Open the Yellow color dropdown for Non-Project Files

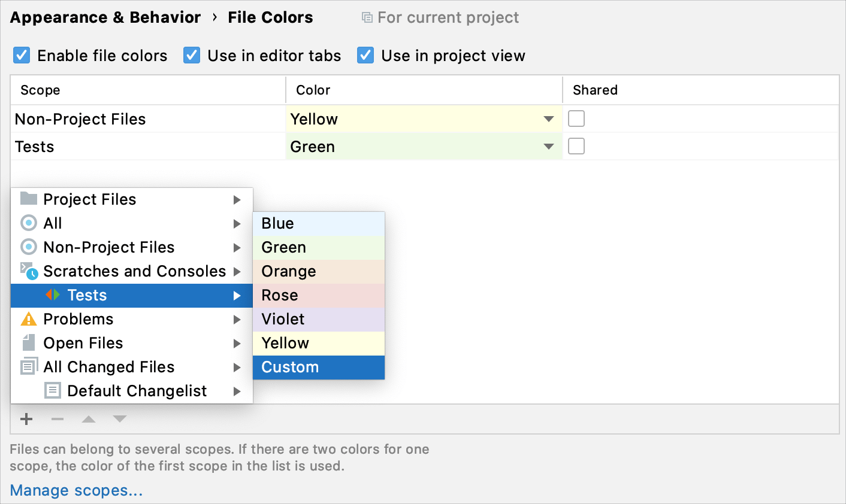pos(548,119)
